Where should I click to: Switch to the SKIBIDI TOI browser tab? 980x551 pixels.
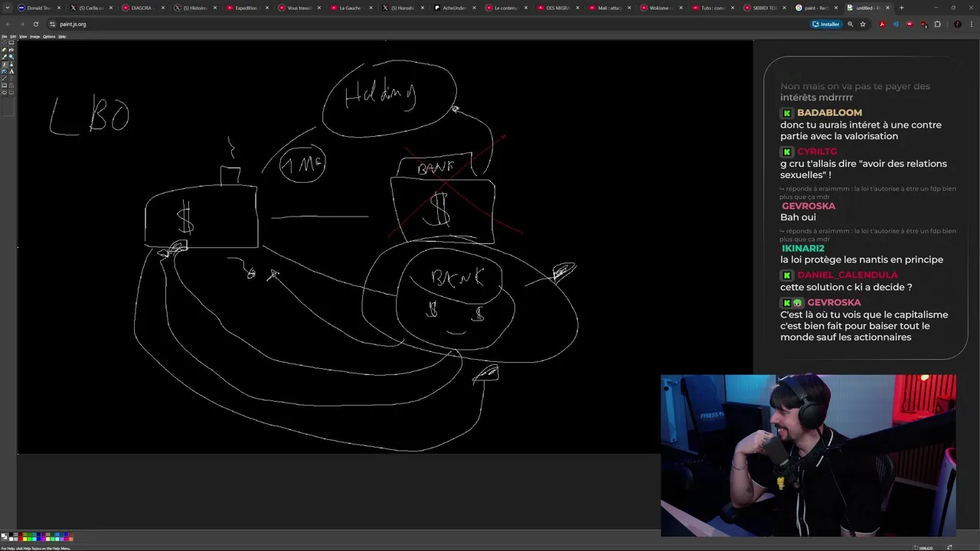(764, 8)
